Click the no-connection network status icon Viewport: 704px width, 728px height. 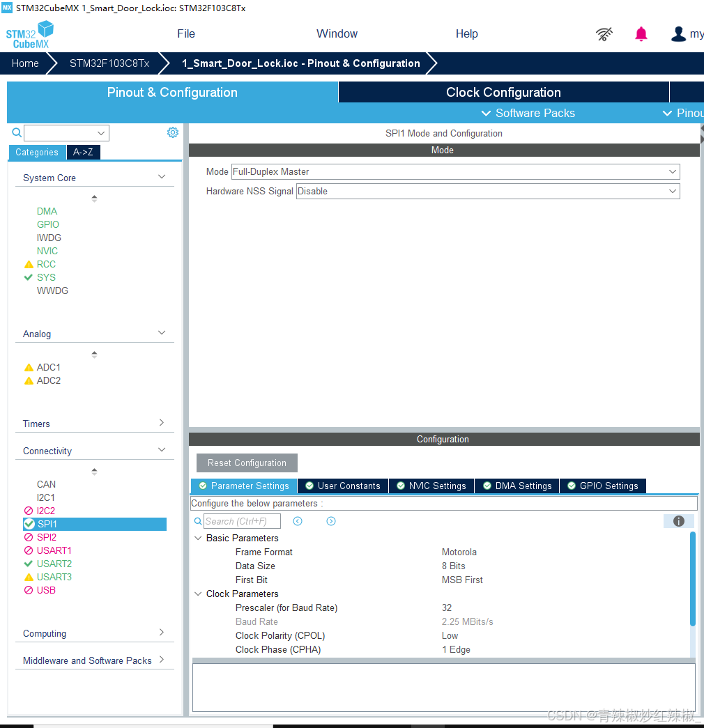(x=604, y=34)
